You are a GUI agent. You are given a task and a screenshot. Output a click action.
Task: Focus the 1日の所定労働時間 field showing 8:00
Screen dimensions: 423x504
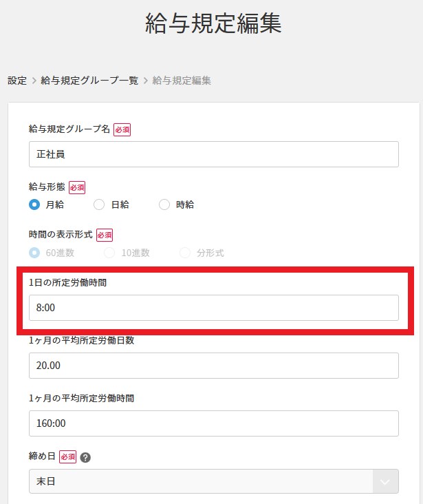214,308
